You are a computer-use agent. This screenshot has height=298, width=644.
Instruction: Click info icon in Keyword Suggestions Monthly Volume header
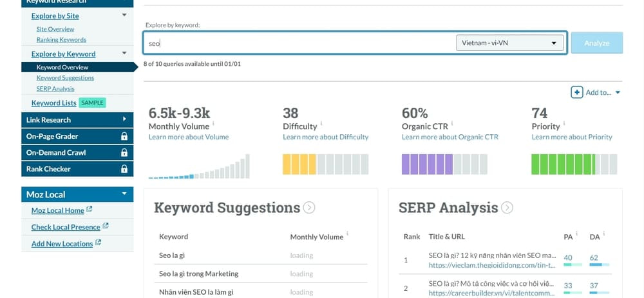348,233
